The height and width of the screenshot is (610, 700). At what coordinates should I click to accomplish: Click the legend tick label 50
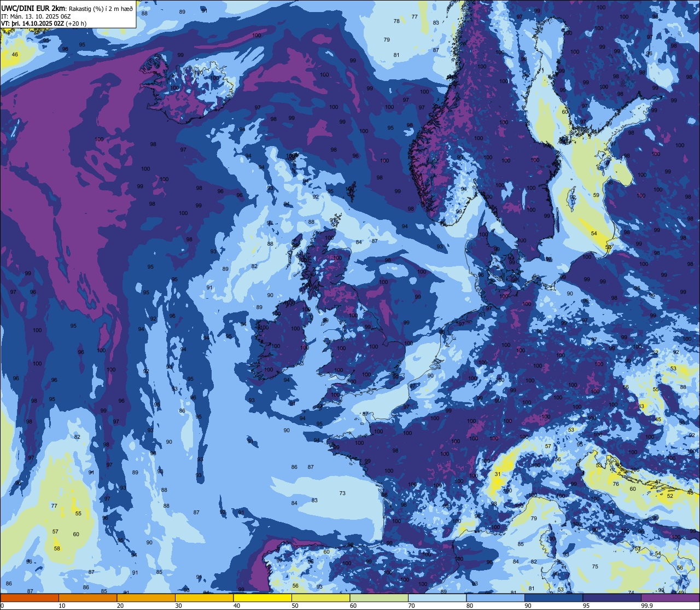click(295, 606)
